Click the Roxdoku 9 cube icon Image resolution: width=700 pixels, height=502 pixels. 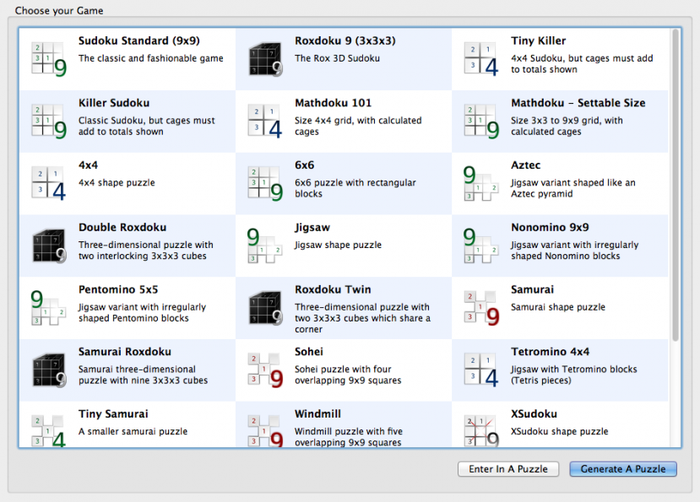point(265,59)
